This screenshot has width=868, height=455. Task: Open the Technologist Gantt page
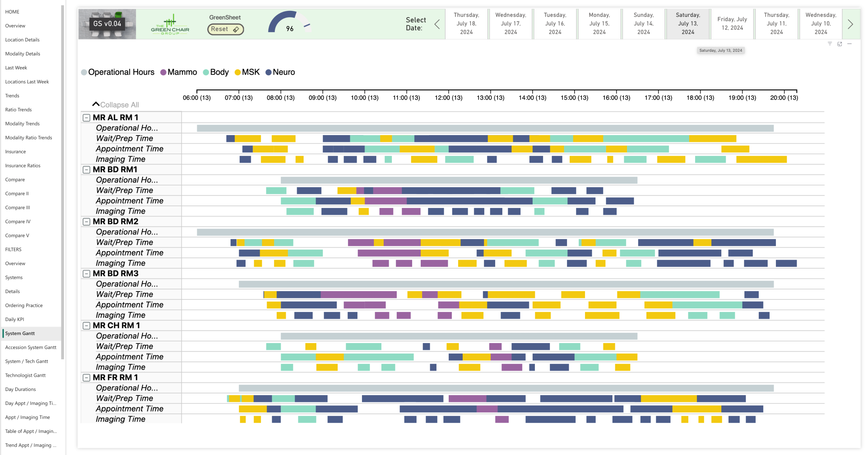(x=25, y=375)
